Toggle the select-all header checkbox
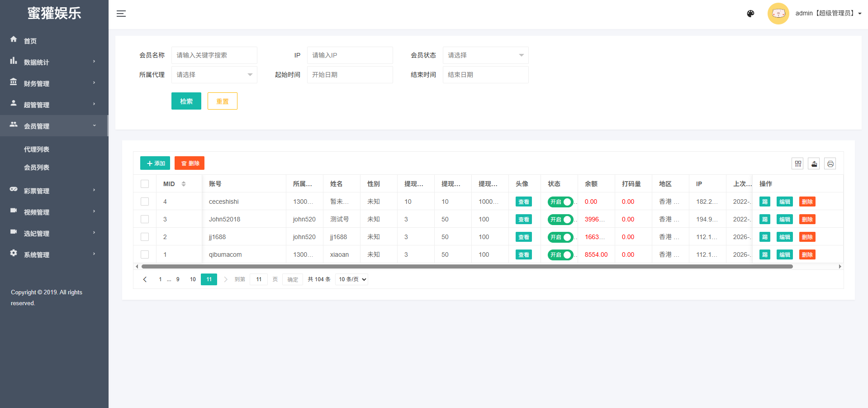This screenshot has height=408, width=868. pos(145,184)
